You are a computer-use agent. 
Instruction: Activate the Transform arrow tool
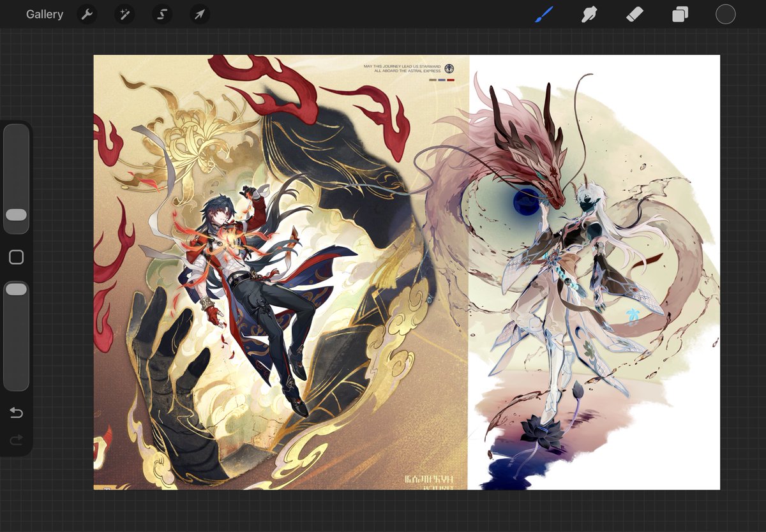pyautogui.click(x=200, y=14)
